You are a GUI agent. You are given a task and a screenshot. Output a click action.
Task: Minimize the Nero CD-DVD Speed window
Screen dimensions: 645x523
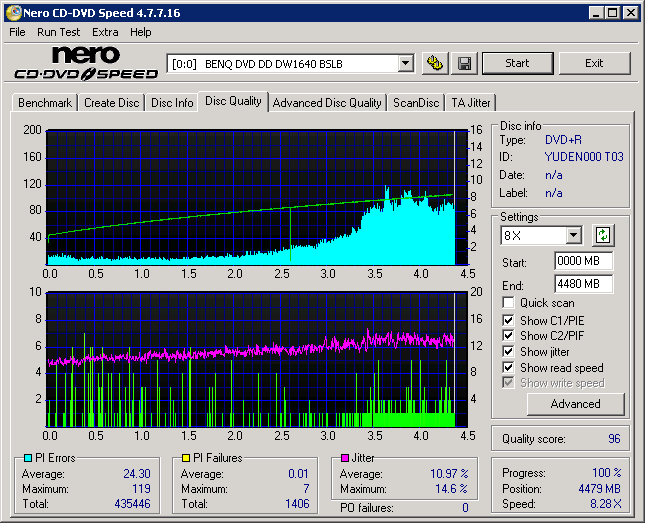(x=596, y=13)
